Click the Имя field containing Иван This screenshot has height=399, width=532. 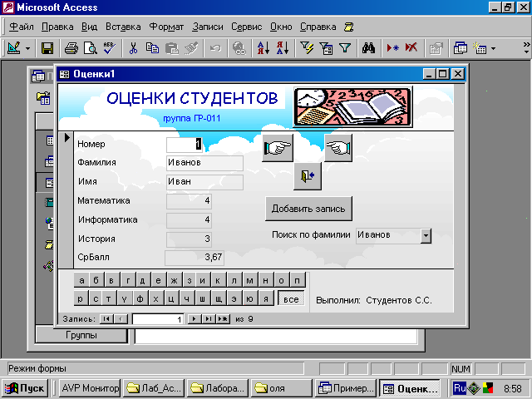tap(204, 182)
